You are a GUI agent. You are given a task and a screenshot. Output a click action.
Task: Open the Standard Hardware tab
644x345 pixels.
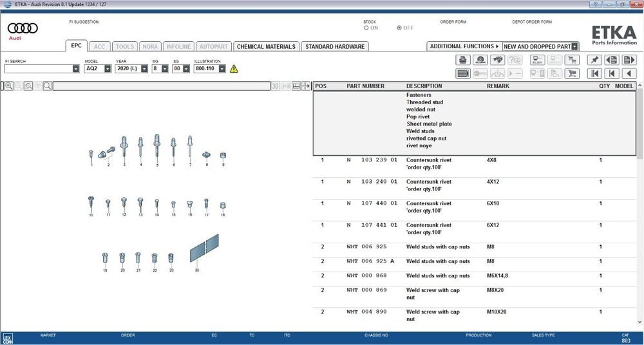pyautogui.click(x=335, y=46)
